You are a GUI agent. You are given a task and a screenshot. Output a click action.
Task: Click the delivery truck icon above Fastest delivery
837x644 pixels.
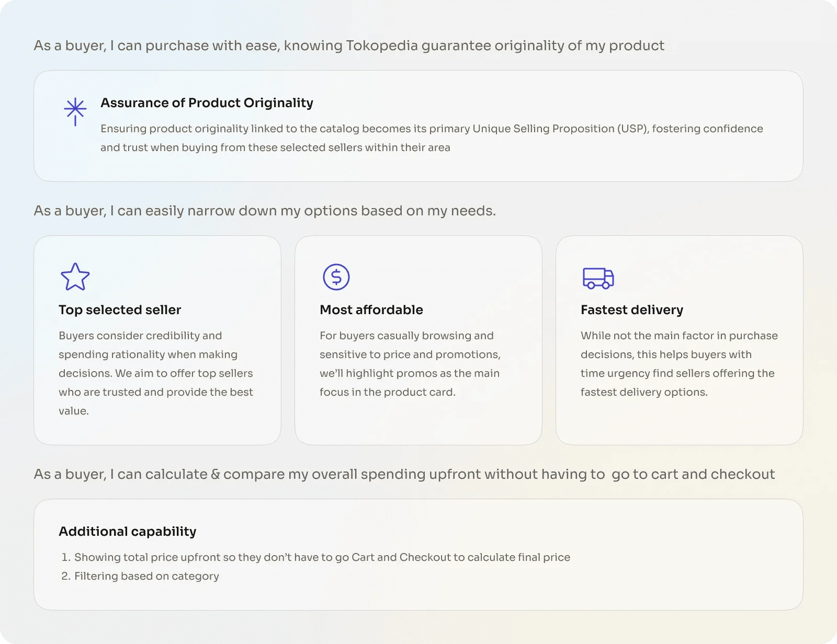(598, 278)
